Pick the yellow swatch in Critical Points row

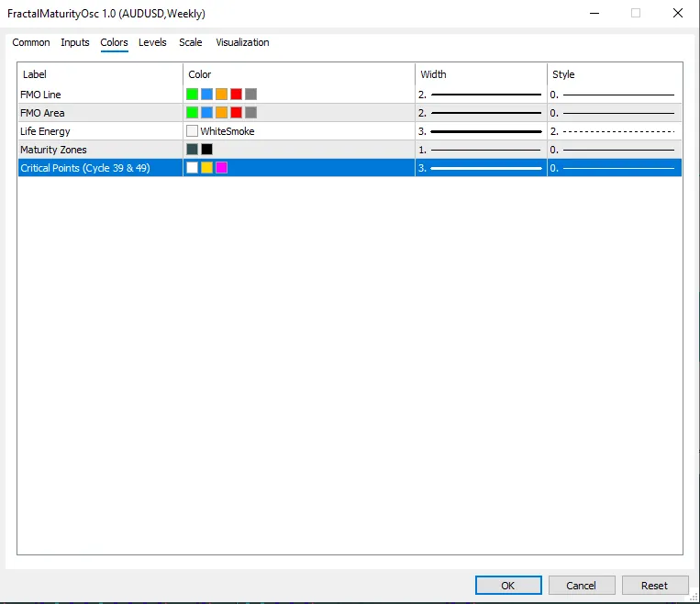(206, 168)
